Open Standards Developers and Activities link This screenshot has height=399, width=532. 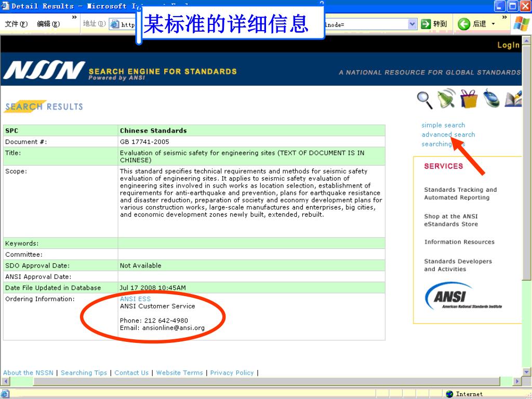(x=458, y=265)
